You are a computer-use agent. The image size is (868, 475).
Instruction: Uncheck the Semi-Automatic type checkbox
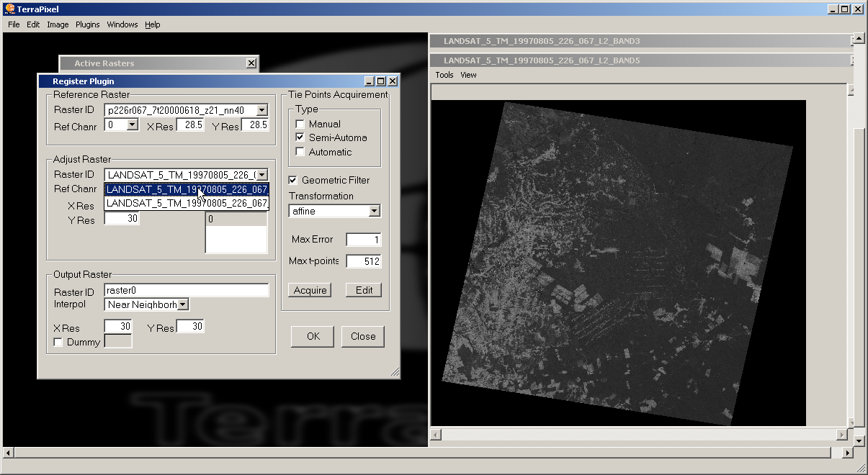click(x=300, y=137)
